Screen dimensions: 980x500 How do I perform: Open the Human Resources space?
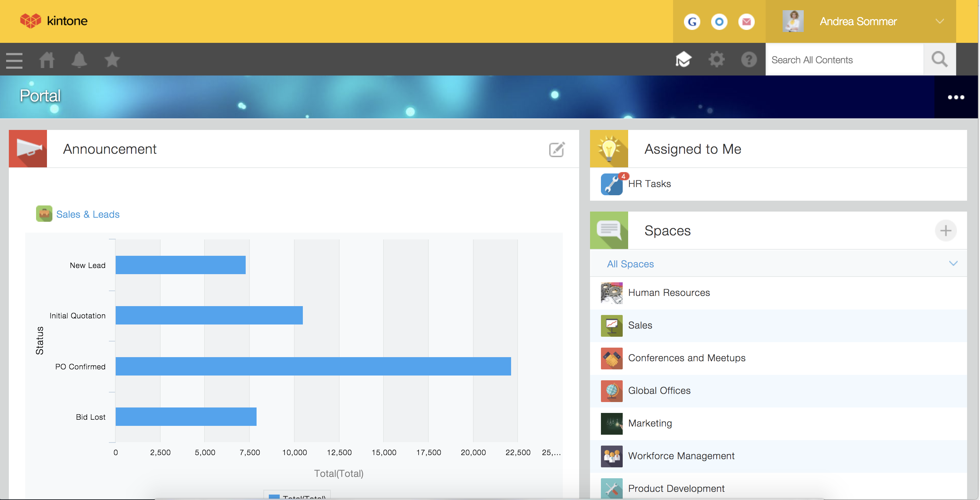click(x=668, y=293)
